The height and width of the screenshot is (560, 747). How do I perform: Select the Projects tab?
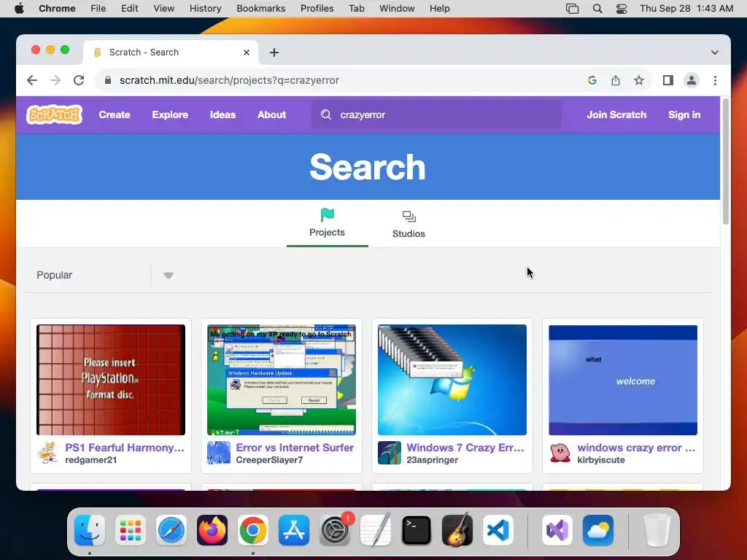coord(327,223)
